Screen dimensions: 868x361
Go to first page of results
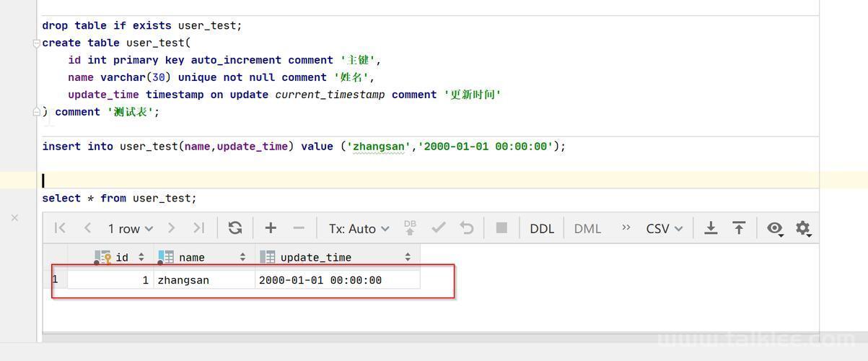[x=60, y=228]
